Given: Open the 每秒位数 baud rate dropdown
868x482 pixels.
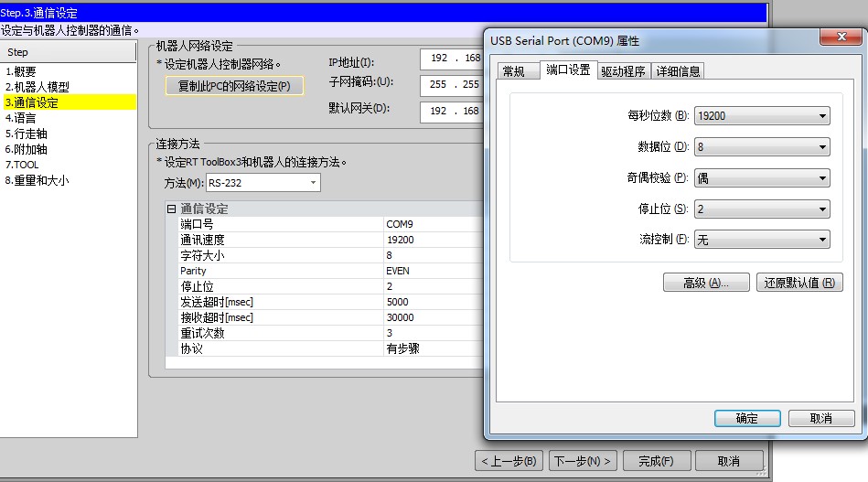Looking at the screenshot, I should (762, 115).
